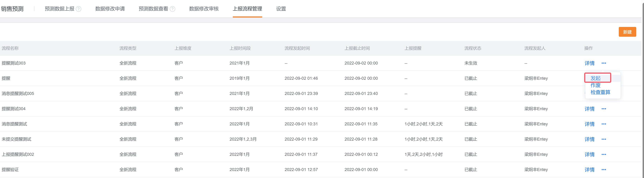
Task: Open more actions for 提醒测试004 row
Action: [604, 109]
